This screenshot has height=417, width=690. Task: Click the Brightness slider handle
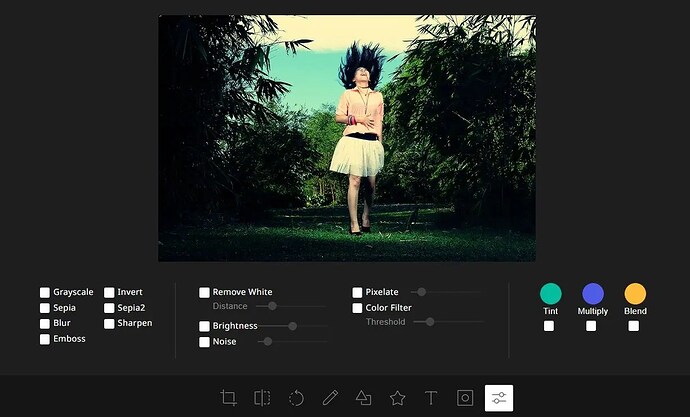click(292, 326)
